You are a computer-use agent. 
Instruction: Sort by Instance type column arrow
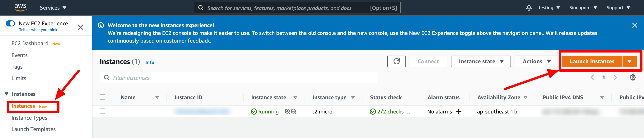[353, 98]
